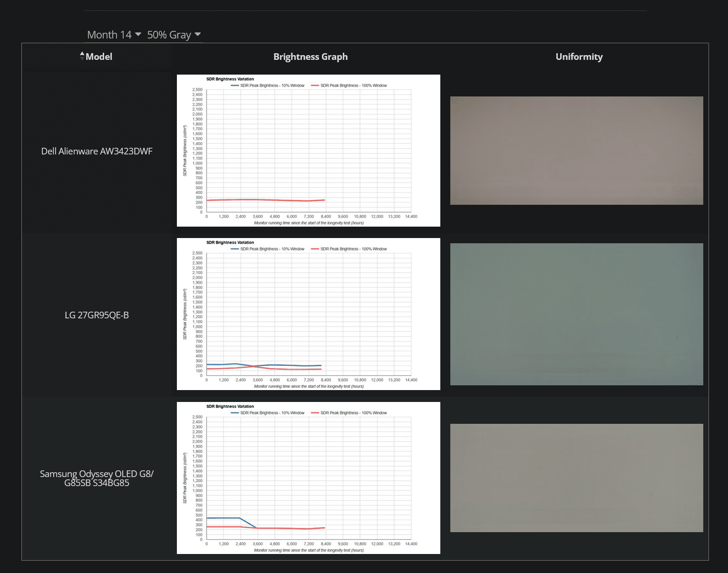Open Dell Alienware uniformity photo
Screen dimensions: 728x573
pos(577,151)
